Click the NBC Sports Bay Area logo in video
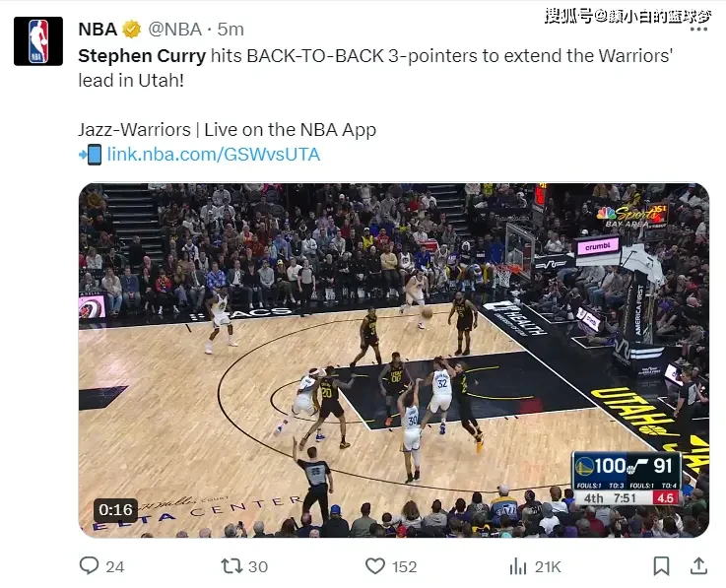This screenshot has height=588, width=726. tap(631, 217)
